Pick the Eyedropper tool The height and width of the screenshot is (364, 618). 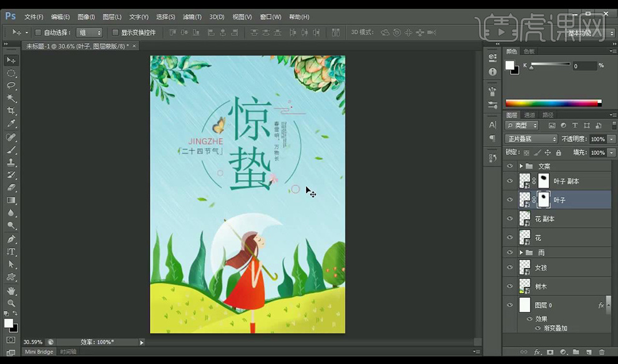tap(11, 124)
